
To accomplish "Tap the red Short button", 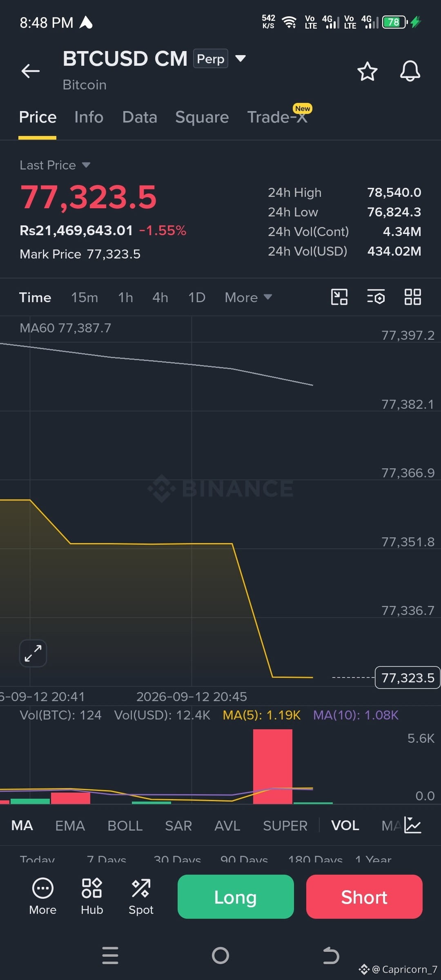I will (x=364, y=897).
